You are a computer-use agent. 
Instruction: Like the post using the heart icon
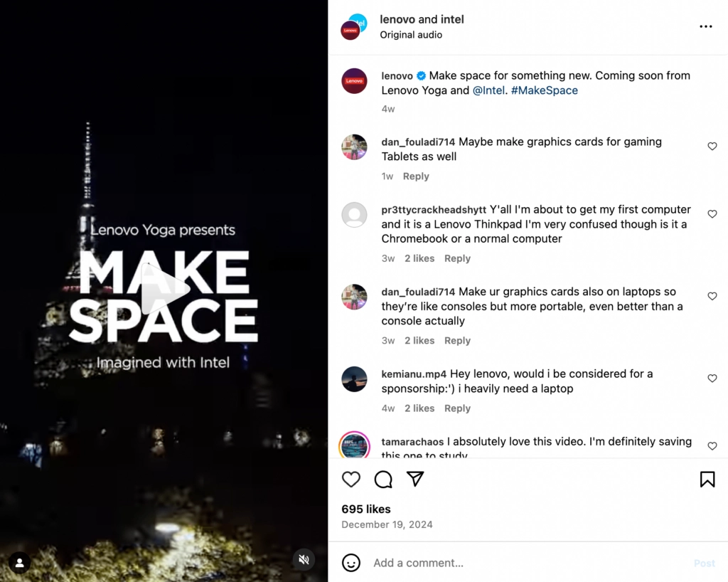pos(351,480)
